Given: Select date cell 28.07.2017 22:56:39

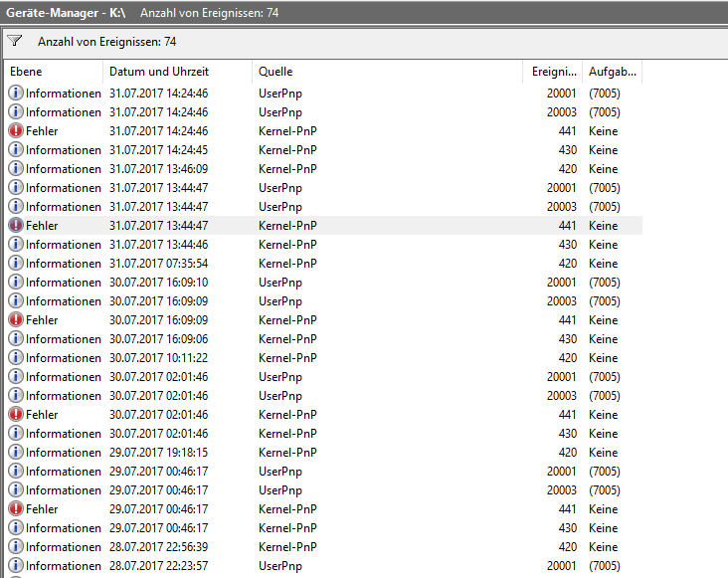Looking at the screenshot, I should click(x=159, y=547).
